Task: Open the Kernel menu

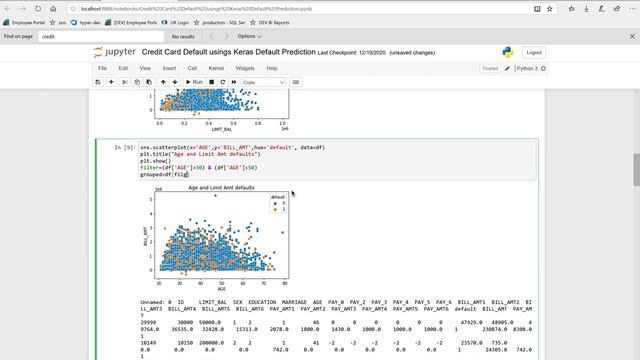Action: [216, 68]
